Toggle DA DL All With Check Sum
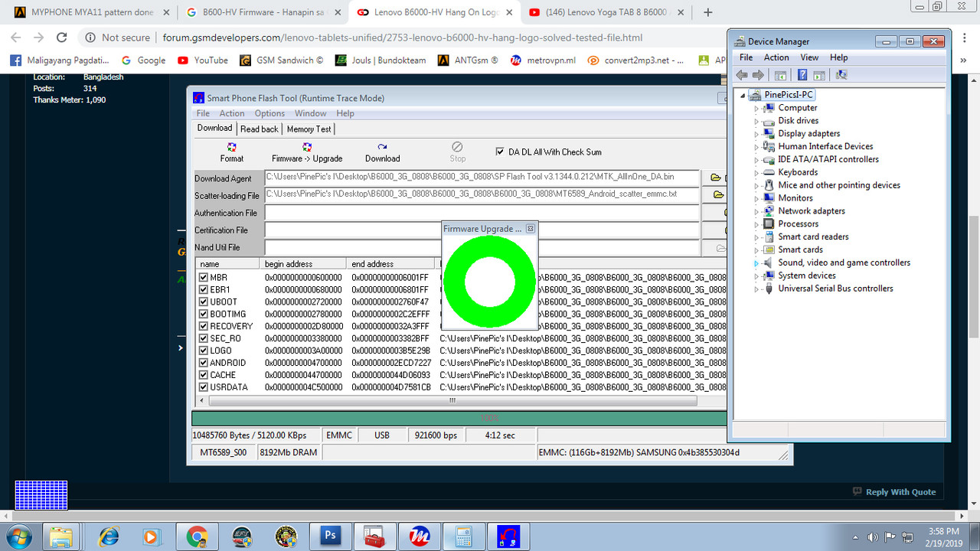 pos(500,152)
